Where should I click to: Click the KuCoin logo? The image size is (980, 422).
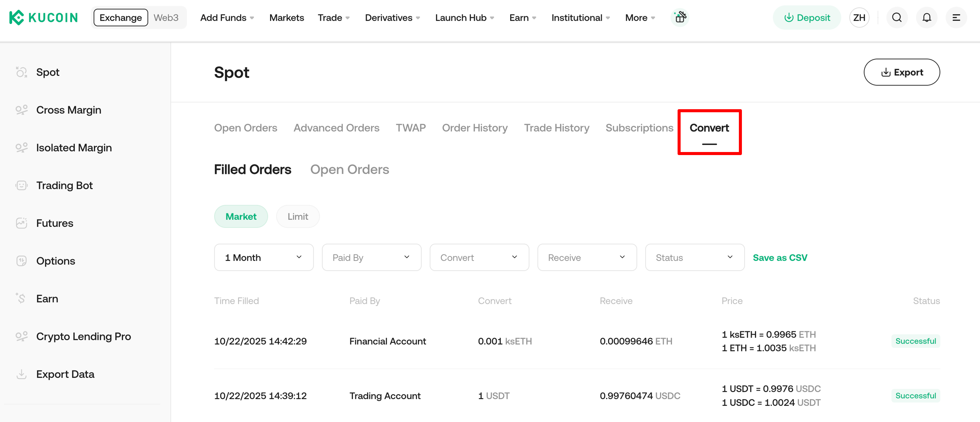pos(43,18)
